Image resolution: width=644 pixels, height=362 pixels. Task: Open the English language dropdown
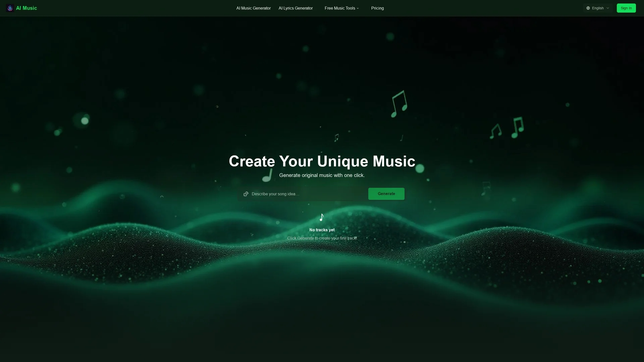pos(598,8)
